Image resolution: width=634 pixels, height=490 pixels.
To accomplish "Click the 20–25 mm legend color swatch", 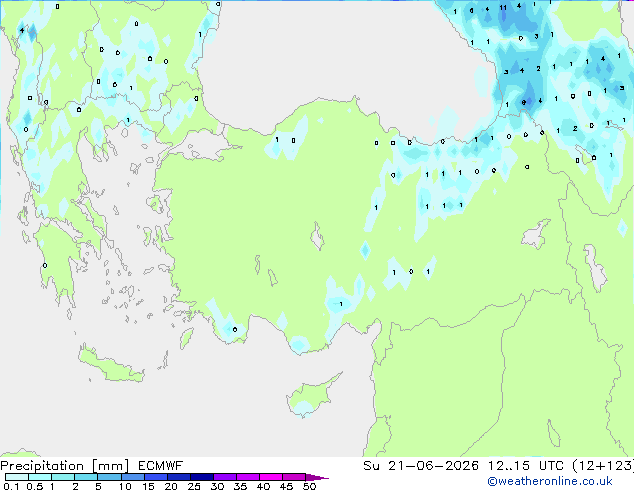I will click(178, 477).
